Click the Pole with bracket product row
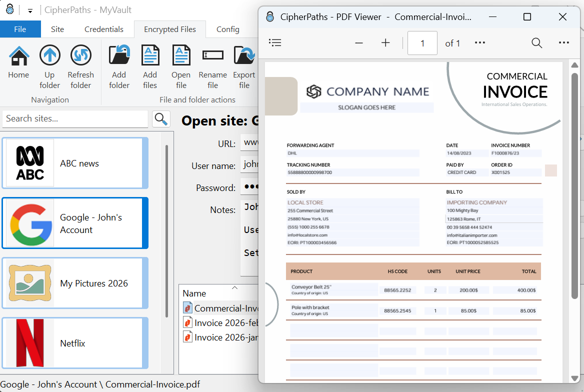Image resolution: width=584 pixels, height=392 pixels. [413, 310]
